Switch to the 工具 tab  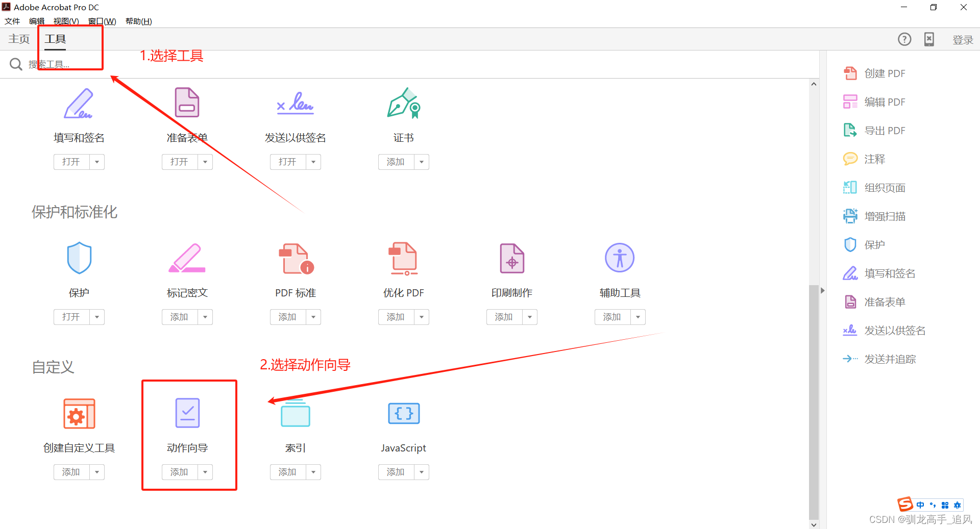55,39
